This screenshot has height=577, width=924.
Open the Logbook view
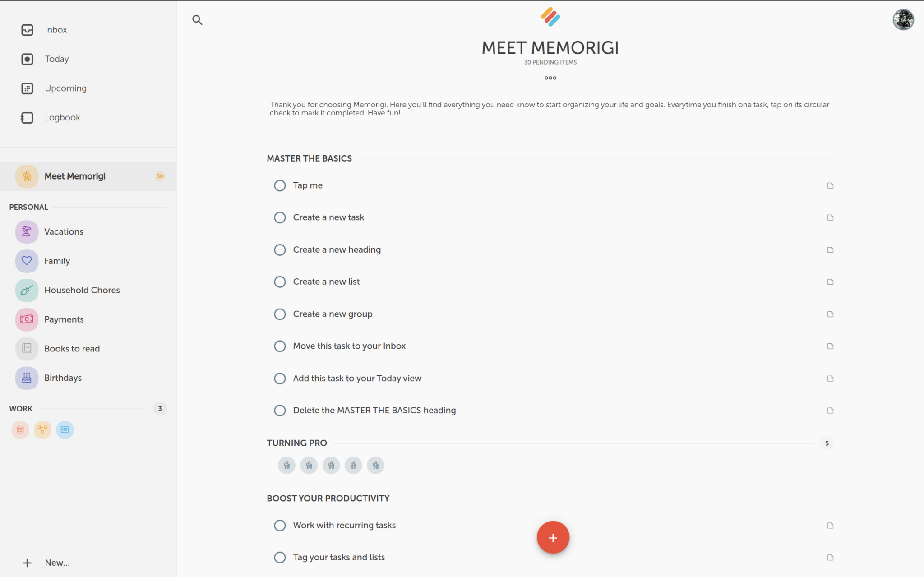tap(62, 118)
